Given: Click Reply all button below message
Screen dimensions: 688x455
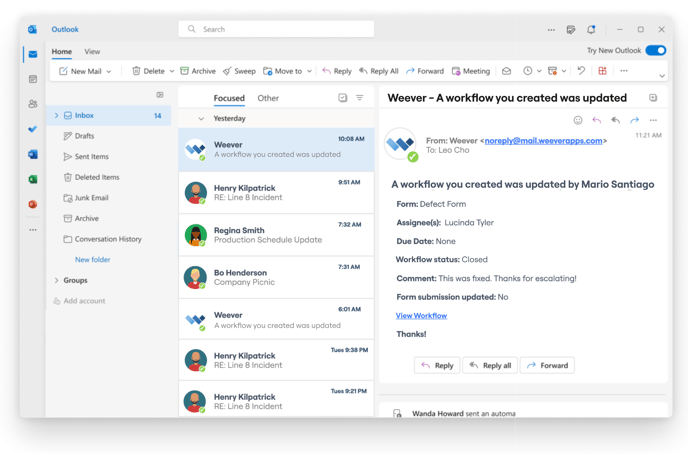Looking at the screenshot, I should point(490,365).
